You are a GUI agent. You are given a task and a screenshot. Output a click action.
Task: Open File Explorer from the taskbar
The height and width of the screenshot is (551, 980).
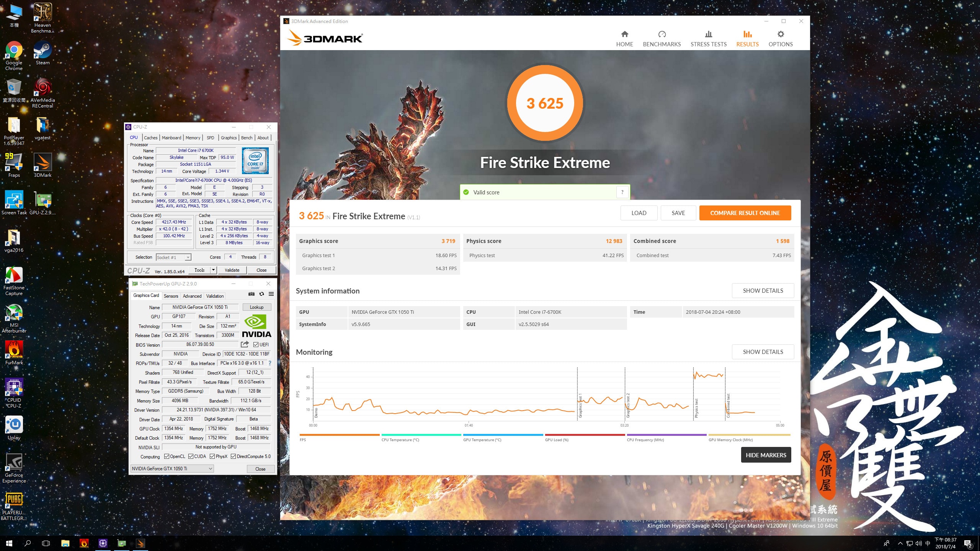pyautogui.click(x=65, y=543)
